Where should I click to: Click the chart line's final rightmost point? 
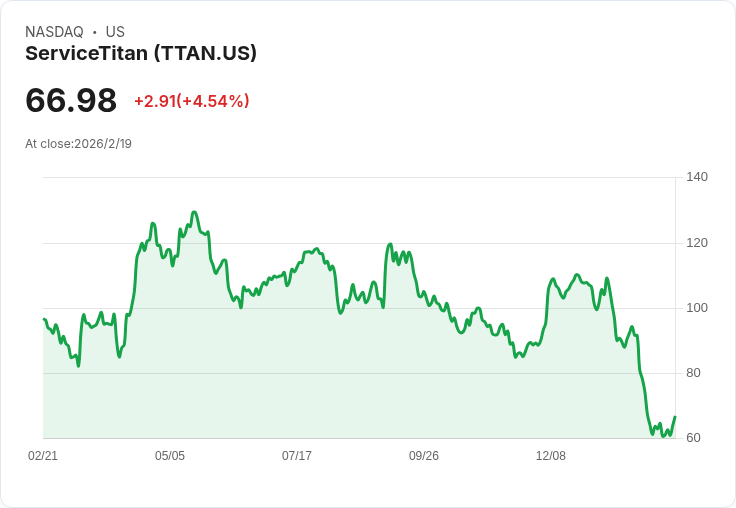point(675,416)
